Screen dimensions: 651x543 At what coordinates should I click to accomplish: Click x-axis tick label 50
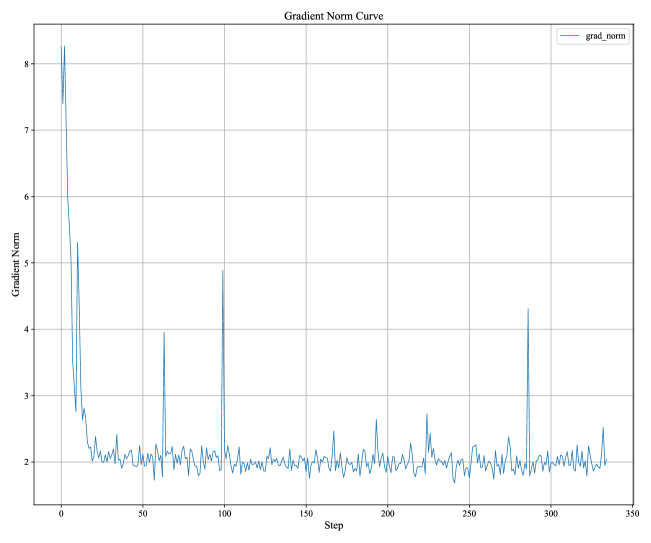click(x=143, y=514)
